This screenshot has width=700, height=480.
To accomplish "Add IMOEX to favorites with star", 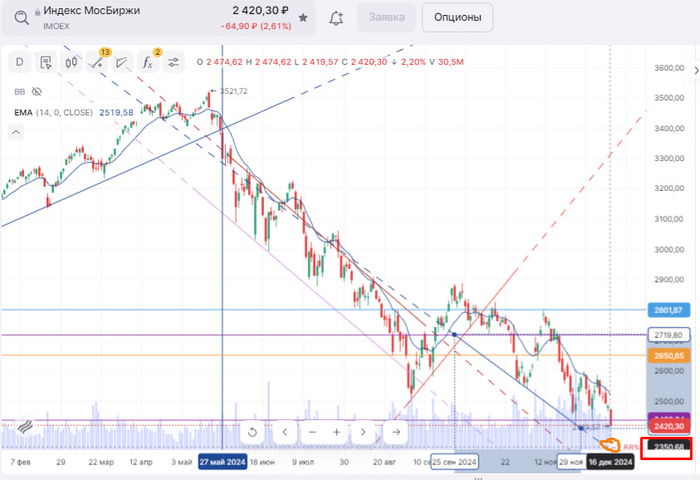I will click(x=303, y=18).
